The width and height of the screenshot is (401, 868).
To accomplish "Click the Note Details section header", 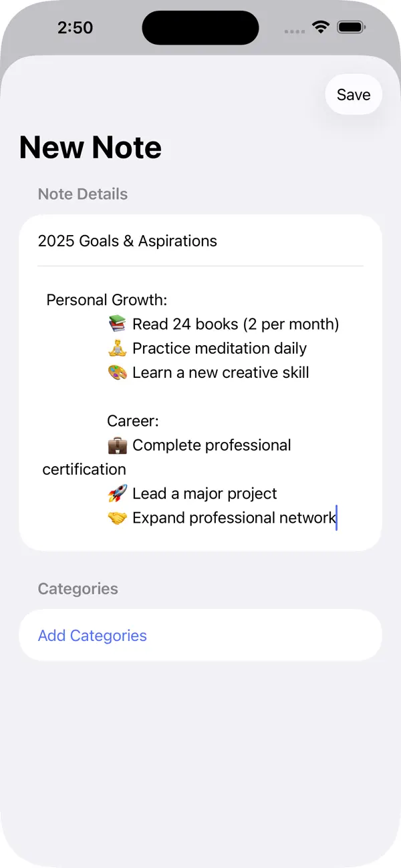I will tap(82, 194).
